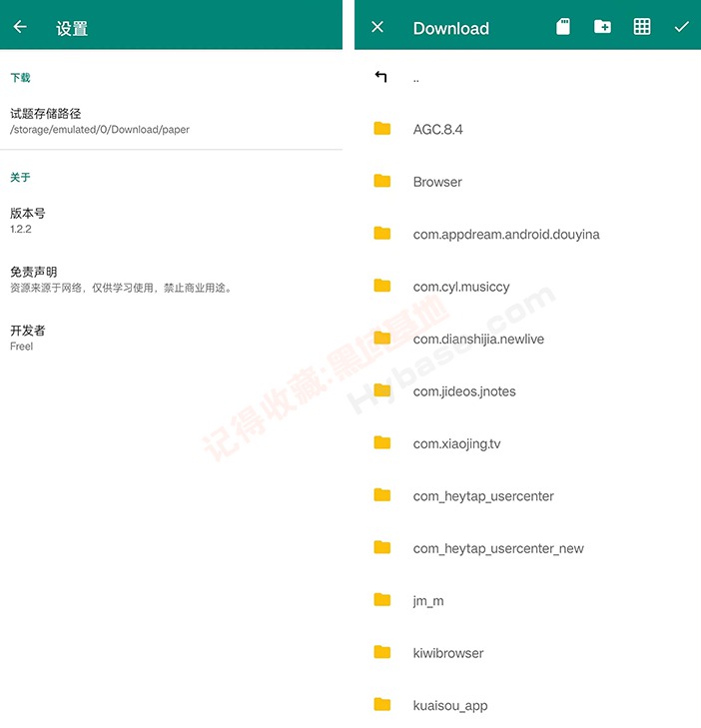
Task: Click the kuaisou_app folder icon
Action: pos(382,705)
